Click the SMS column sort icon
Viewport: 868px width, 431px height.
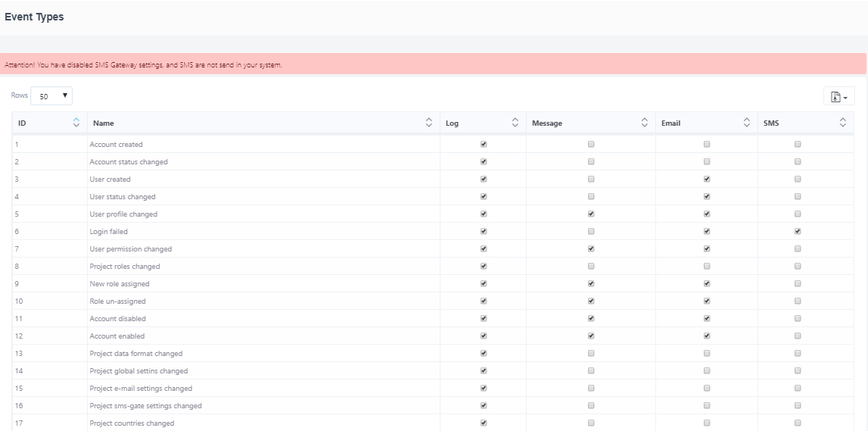click(843, 123)
